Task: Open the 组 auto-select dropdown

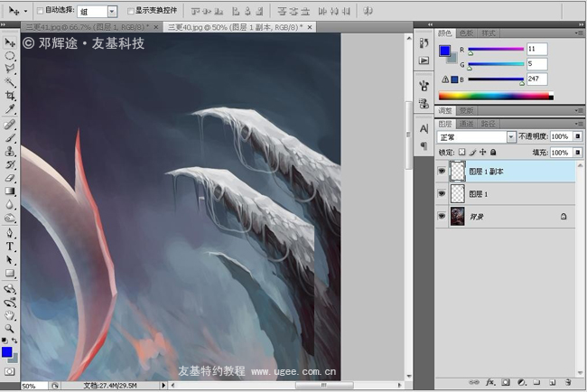Action: (x=112, y=12)
